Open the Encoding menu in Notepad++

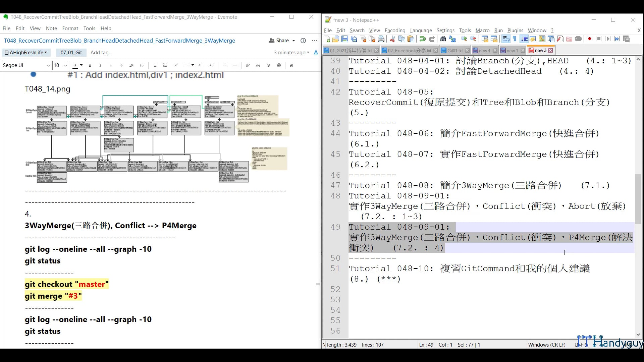click(x=395, y=30)
